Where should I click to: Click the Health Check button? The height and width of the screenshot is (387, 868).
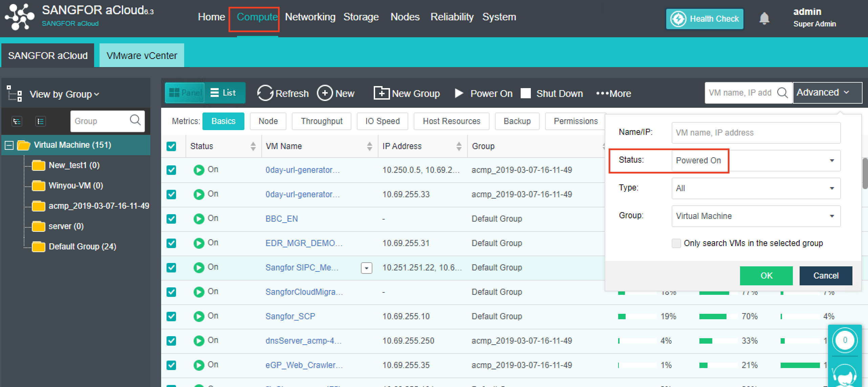[x=704, y=19]
